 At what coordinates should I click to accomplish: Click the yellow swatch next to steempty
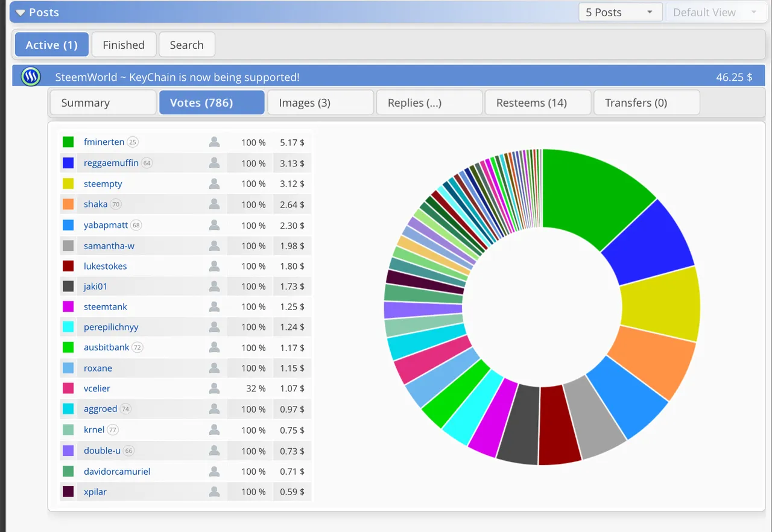(68, 183)
